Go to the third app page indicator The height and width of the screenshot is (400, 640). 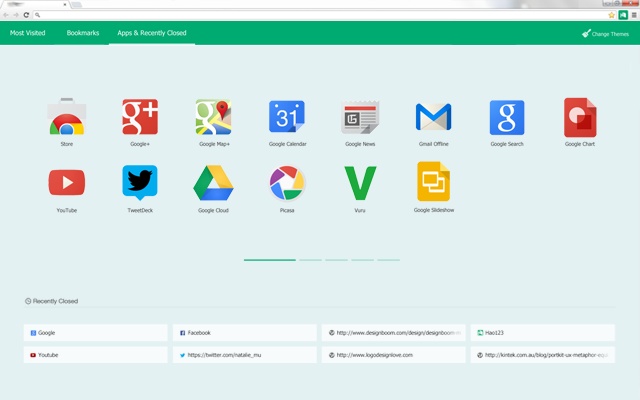coord(336,260)
